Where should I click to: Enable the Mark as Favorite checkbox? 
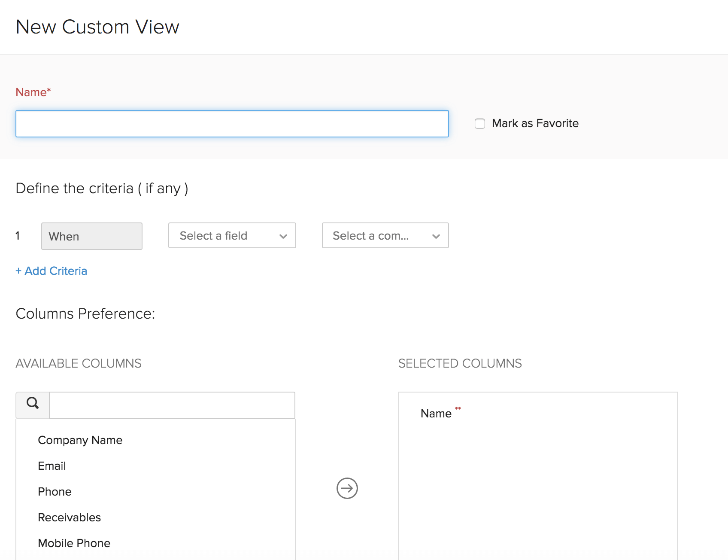click(x=479, y=123)
